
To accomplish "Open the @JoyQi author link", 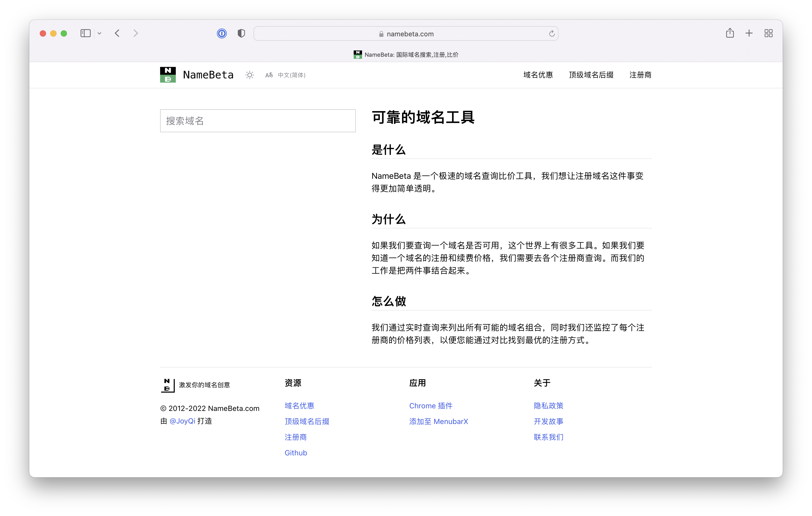I will point(182,421).
